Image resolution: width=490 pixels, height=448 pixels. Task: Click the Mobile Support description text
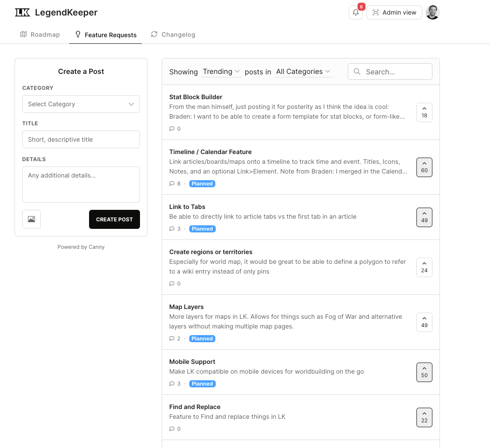point(266,371)
